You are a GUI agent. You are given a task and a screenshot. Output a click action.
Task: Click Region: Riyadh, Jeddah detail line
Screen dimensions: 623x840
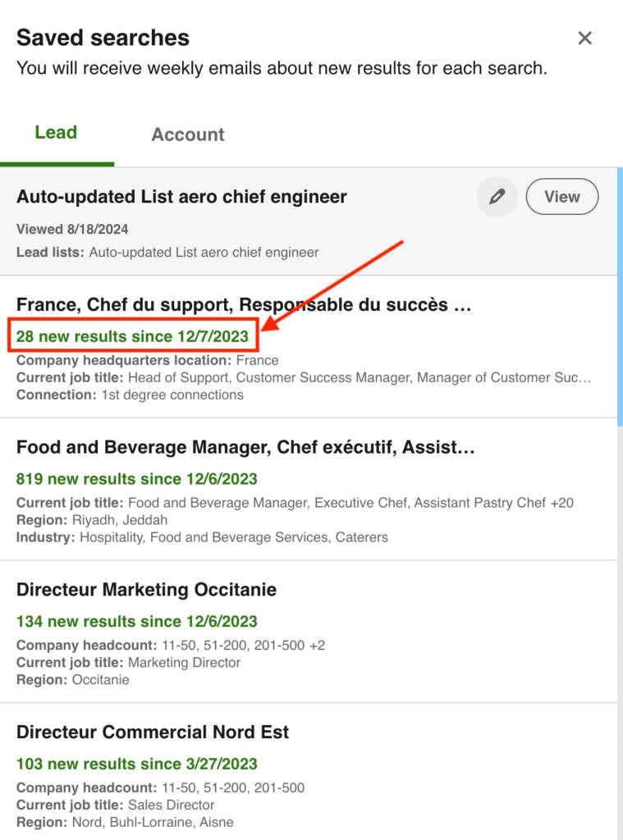pyautogui.click(x=92, y=520)
